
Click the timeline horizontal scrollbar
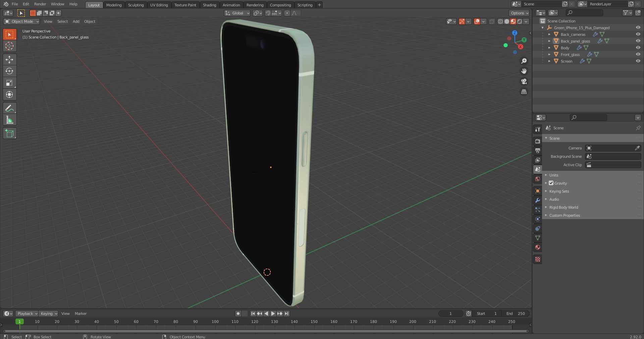pyautogui.click(x=266, y=331)
